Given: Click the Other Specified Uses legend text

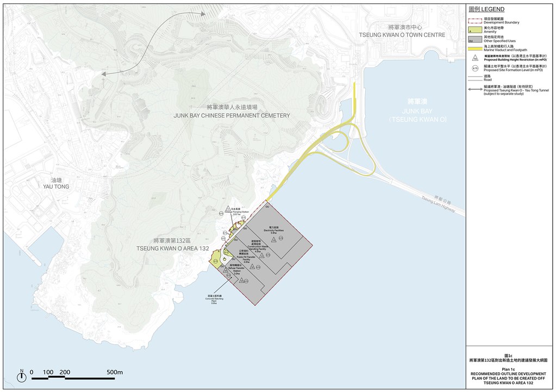Looking at the screenshot, I should [499, 41].
